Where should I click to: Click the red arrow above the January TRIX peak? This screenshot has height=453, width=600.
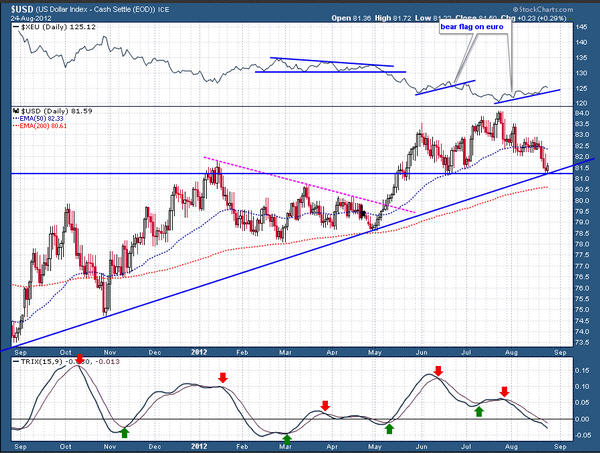(223, 378)
